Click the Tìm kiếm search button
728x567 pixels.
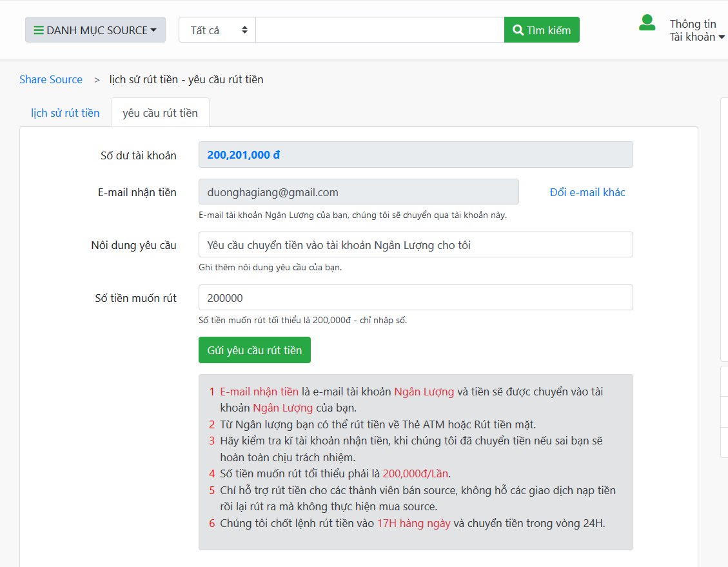click(x=542, y=30)
